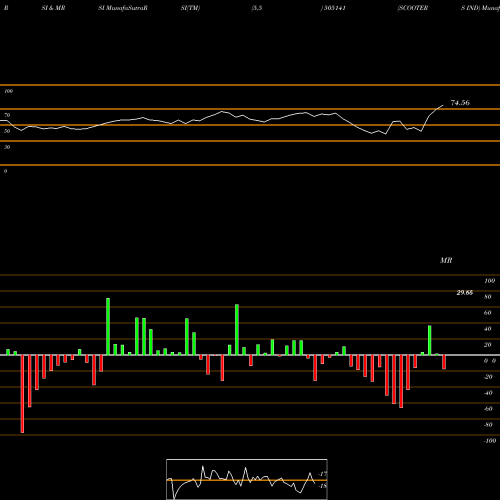Viewport: 500px width, 500px height.
Task: Click the 30 level label on RSI axis
Action: (7, 147)
